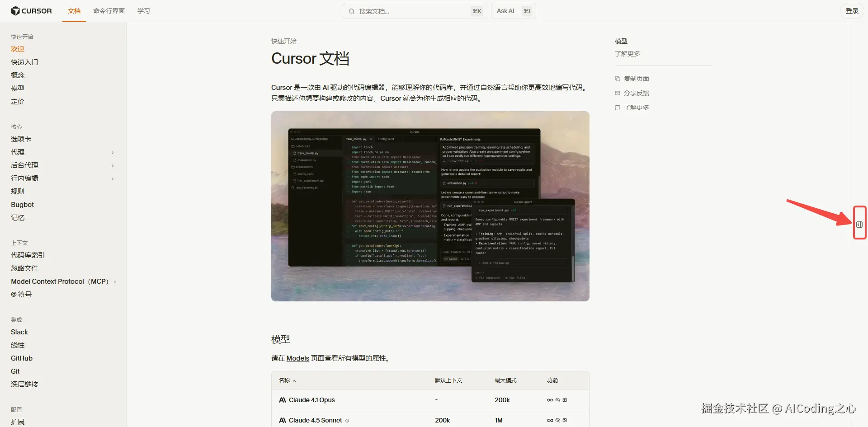Open the Git sidebar entry below GitHub
Viewport: 868px width, 427px height.
pos(15,371)
